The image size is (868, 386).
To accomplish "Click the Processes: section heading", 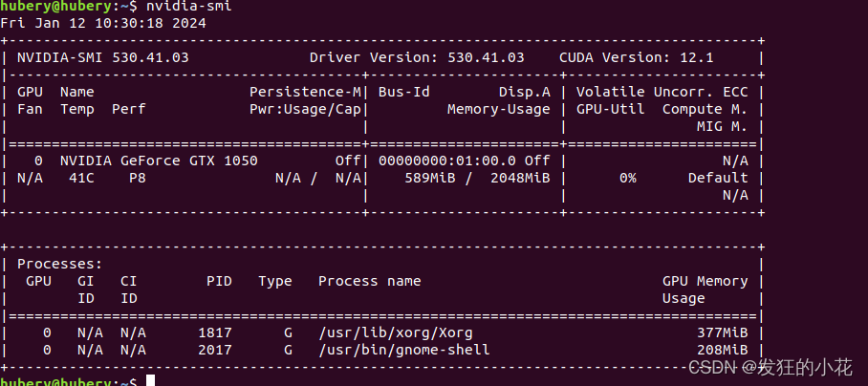I will (x=60, y=265).
